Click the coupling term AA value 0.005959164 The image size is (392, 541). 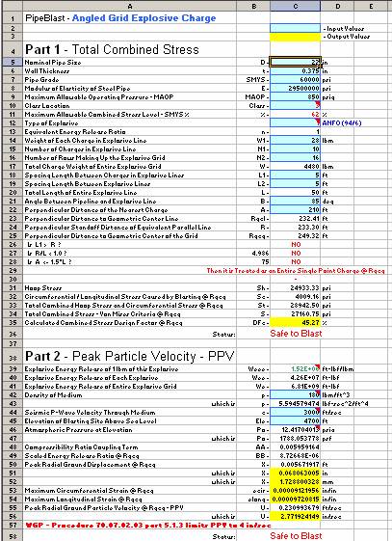(296, 446)
